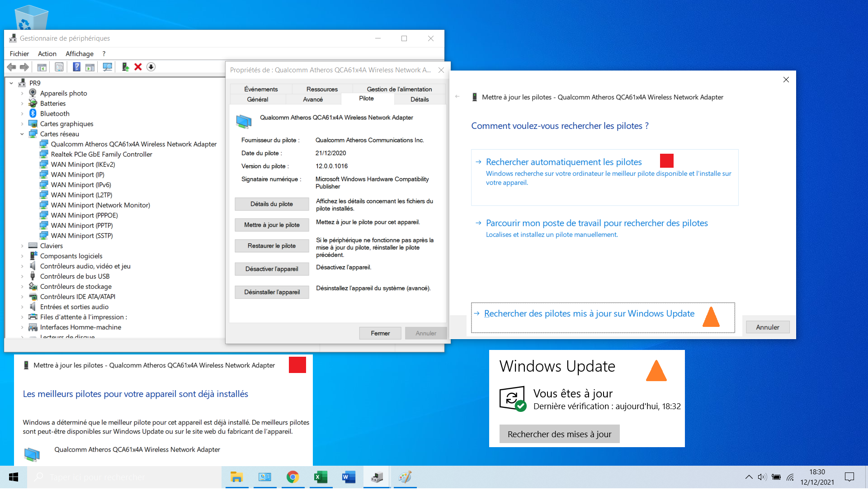
Task: Click the Désactiver l'appareil button
Action: [x=272, y=269]
